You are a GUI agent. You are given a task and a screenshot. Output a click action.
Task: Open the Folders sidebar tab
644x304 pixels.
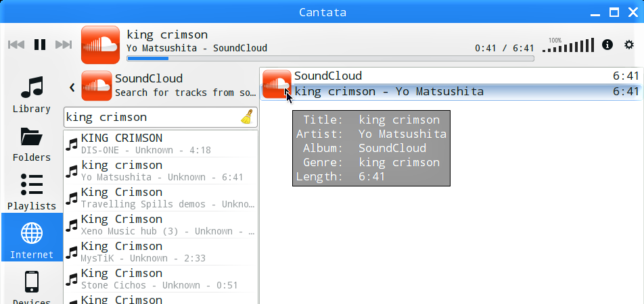(x=32, y=144)
